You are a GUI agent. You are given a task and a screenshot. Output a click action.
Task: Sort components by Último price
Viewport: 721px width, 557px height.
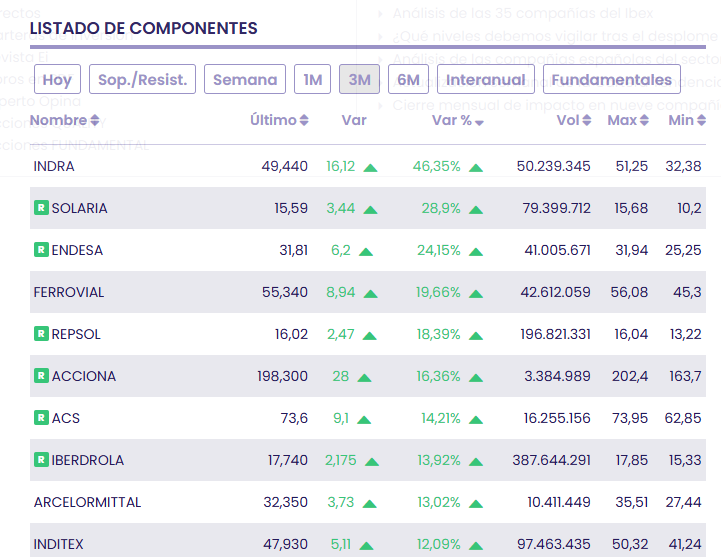pyautogui.click(x=279, y=121)
